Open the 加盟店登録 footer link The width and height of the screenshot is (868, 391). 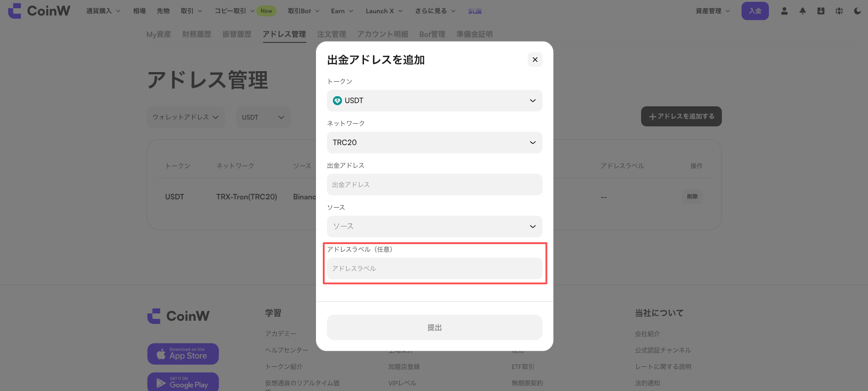(404, 367)
